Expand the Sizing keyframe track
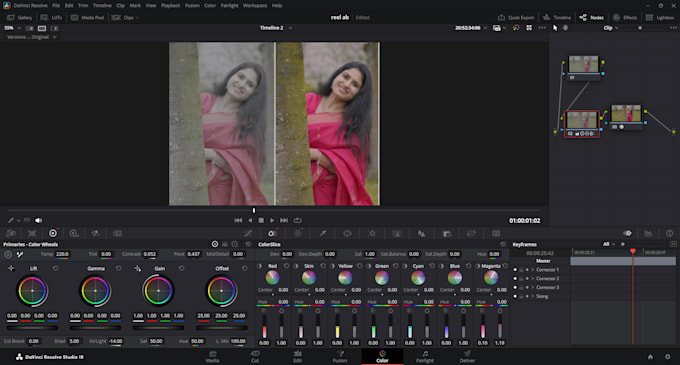 tap(533, 297)
